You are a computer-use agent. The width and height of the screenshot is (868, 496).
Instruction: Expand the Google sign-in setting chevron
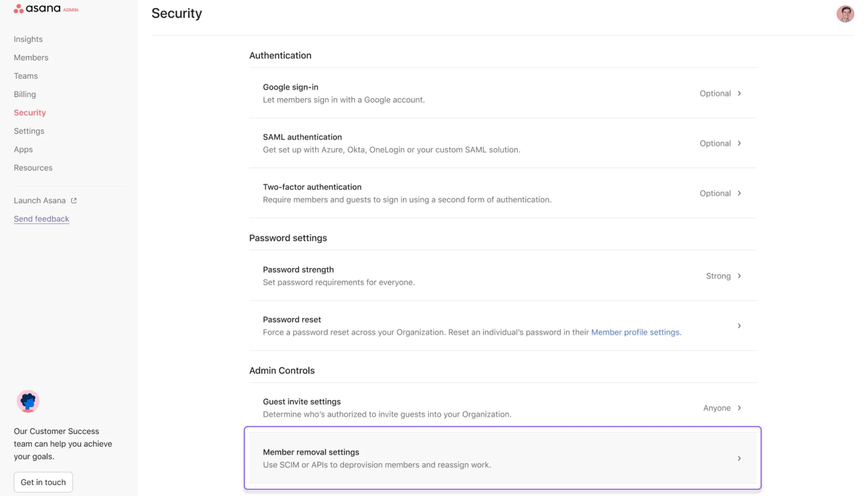[x=739, y=93]
